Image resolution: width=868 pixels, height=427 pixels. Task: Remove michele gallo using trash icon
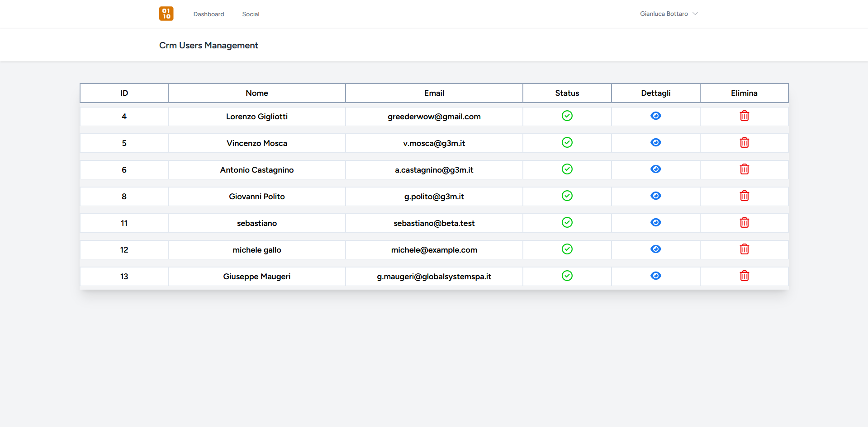point(744,249)
